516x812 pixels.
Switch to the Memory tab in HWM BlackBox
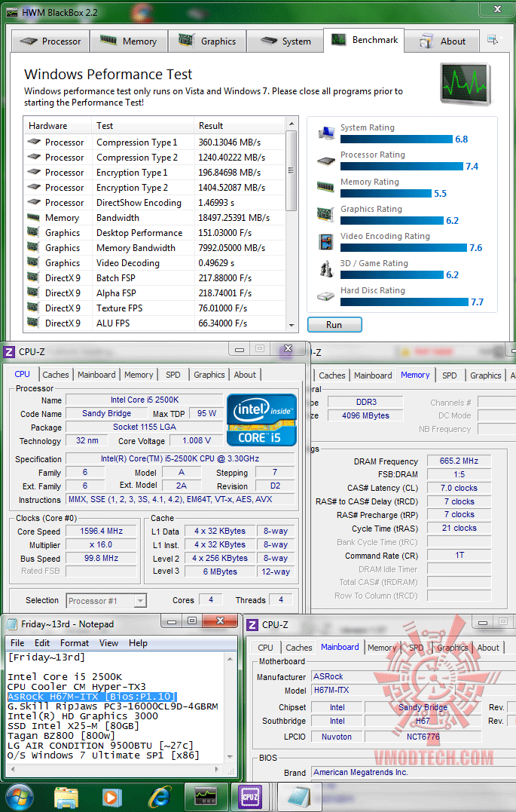click(x=129, y=41)
